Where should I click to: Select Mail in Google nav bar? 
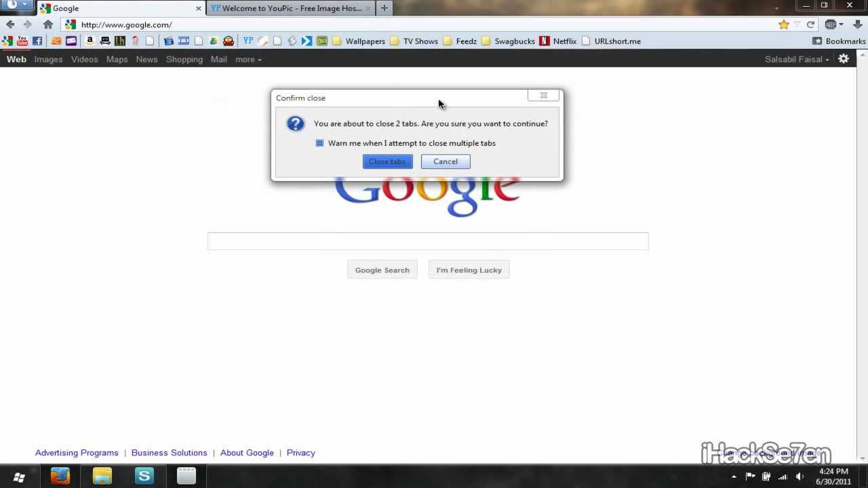point(218,59)
